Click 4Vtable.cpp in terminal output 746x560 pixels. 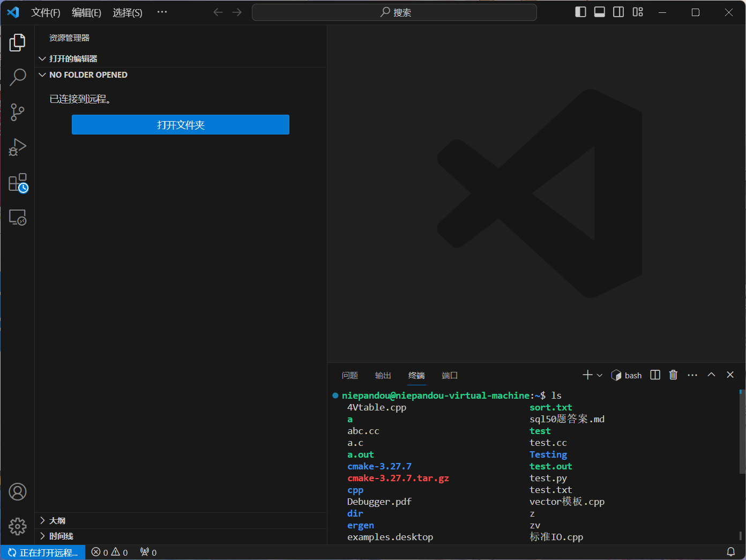[x=377, y=408]
